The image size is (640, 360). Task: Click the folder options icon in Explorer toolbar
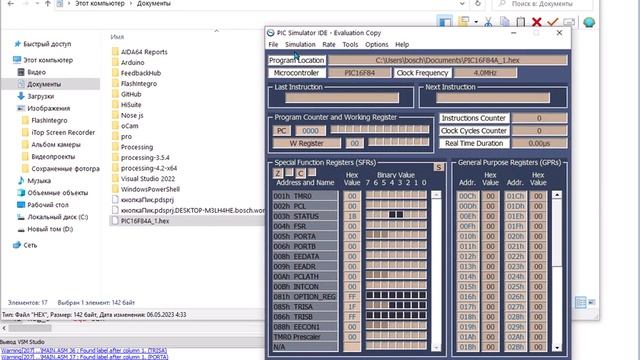tap(463, 22)
